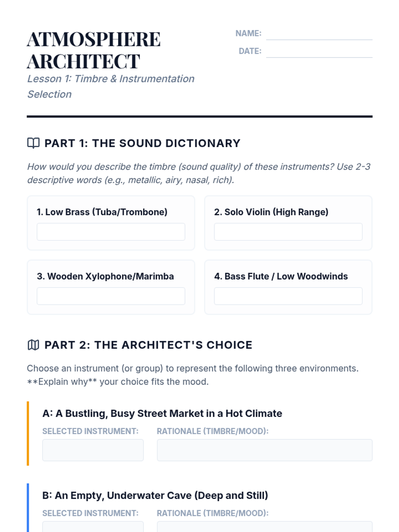
Task: Click the open book icon beside Part 1
Action: 33,143
